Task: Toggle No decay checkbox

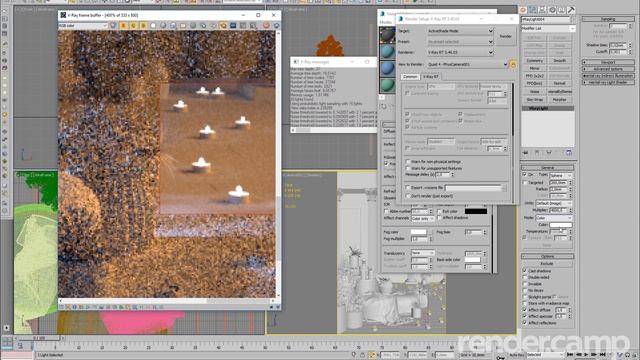Action: click(x=525, y=290)
